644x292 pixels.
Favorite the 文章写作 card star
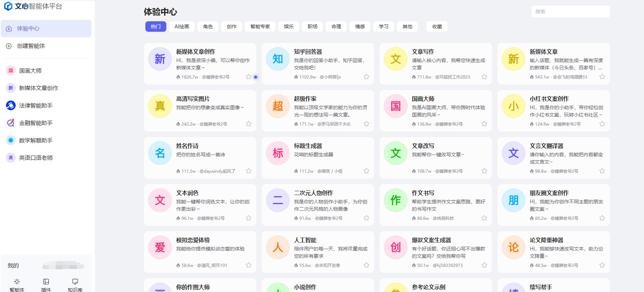(484, 77)
